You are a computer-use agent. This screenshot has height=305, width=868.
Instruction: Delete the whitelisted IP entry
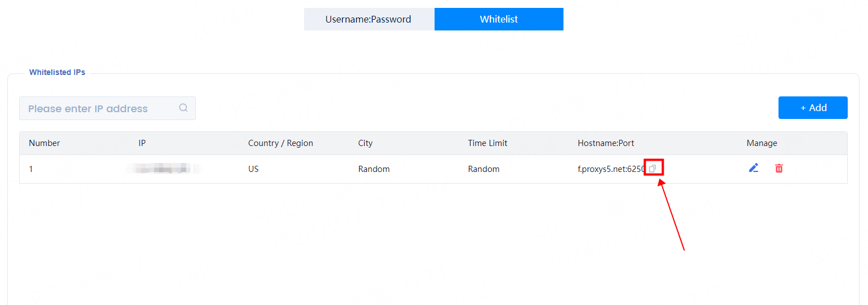point(779,168)
